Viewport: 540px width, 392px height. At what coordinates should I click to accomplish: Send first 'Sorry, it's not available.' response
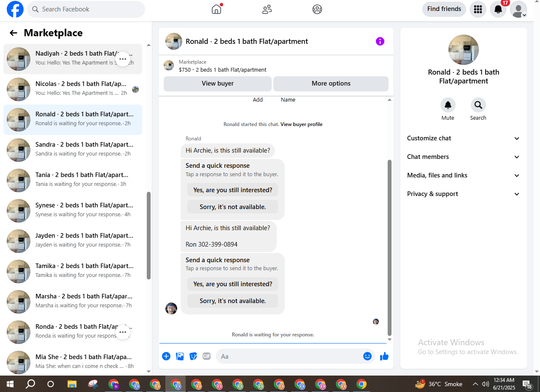coord(232,207)
